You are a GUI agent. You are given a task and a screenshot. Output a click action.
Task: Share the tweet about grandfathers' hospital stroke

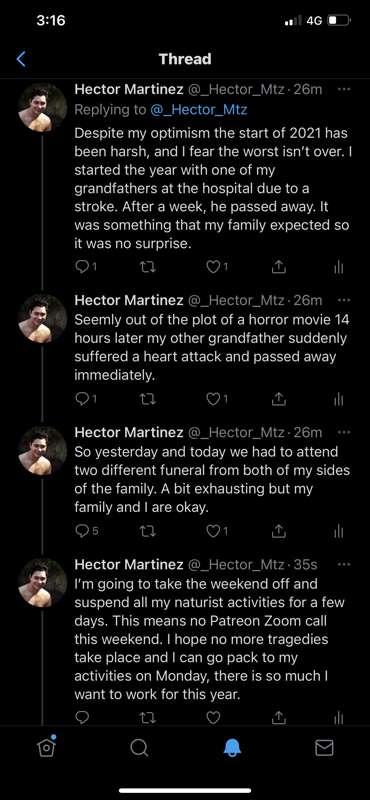pyautogui.click(x=278, y=267)
